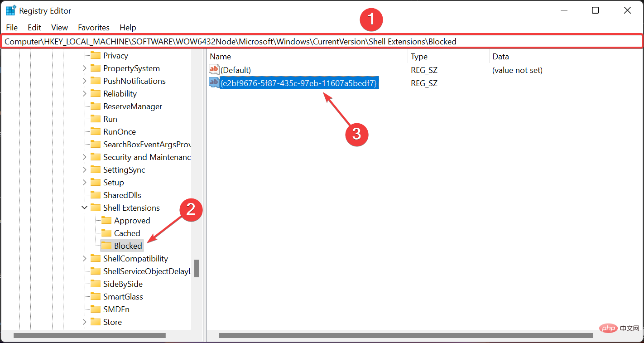Click the Security and Maintenance folder icon
This screenshot has width=644, height=343.
click(95, 157)
